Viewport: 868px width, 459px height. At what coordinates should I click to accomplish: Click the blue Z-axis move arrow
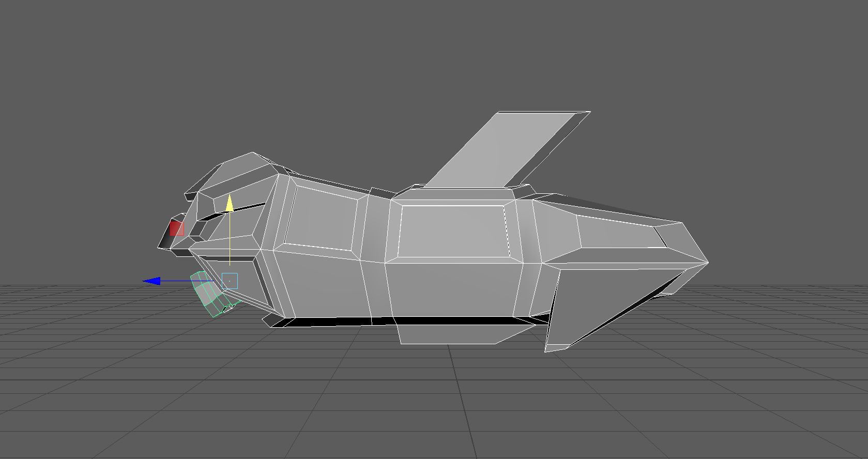[151, 281]
